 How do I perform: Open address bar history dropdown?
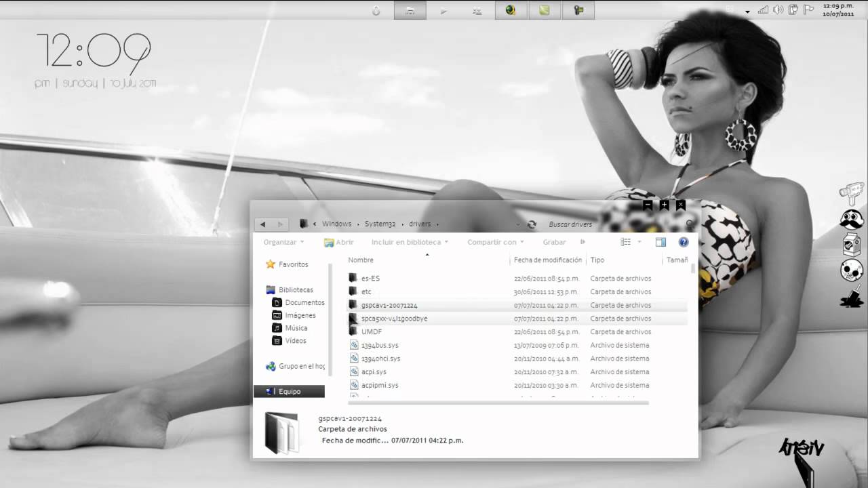(x=518, y=224)
